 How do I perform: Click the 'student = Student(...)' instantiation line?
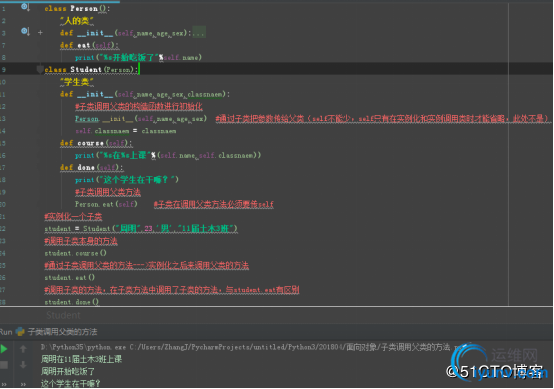pos(141,229)
